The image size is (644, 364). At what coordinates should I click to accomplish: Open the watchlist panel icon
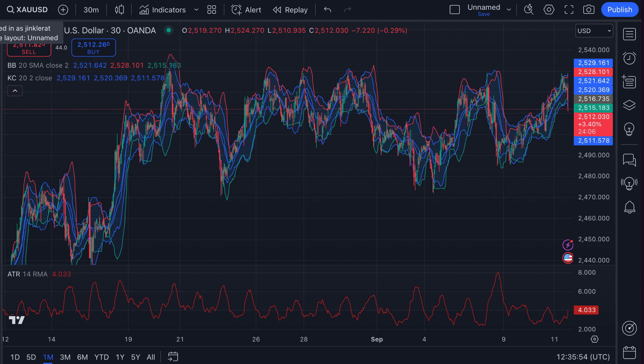(629, 34)
